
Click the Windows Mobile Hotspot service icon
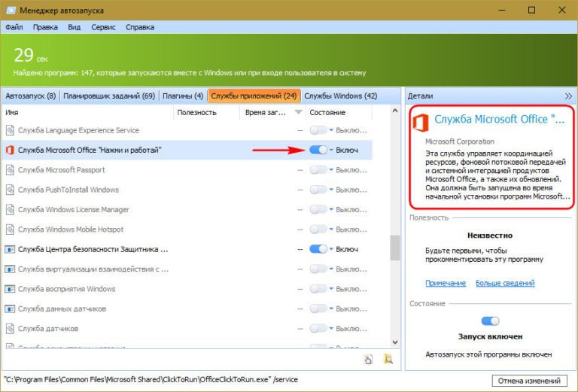point(11,229)
